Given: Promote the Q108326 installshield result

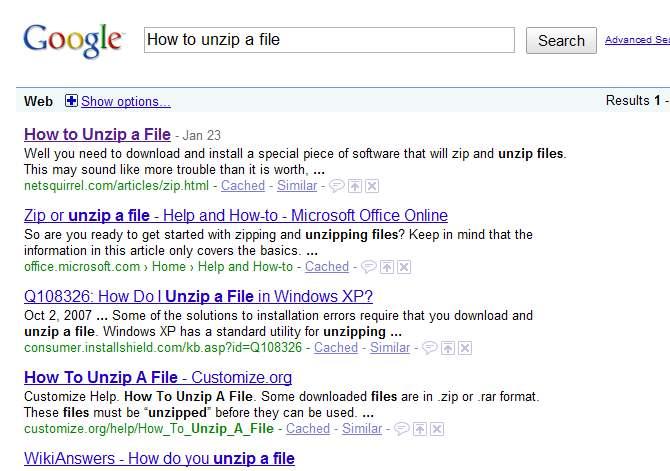Looking at the screenshot, I should (447, 348).
